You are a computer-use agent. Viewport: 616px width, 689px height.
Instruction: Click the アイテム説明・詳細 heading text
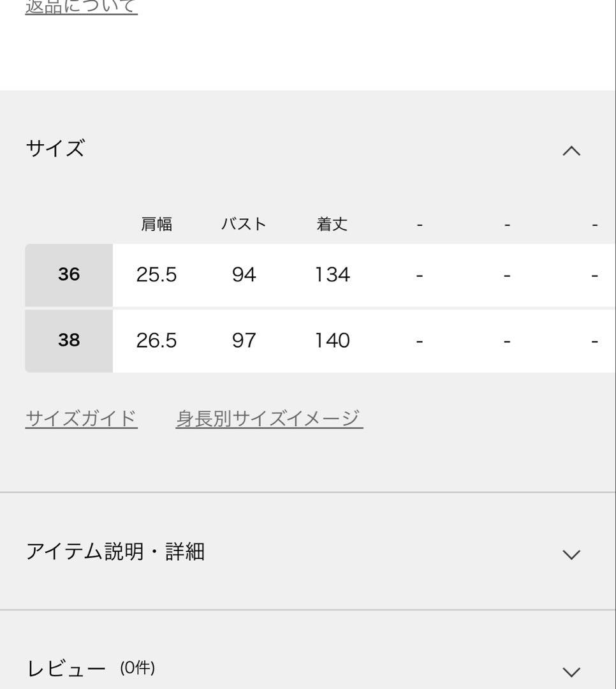click(x=115, y=552)
